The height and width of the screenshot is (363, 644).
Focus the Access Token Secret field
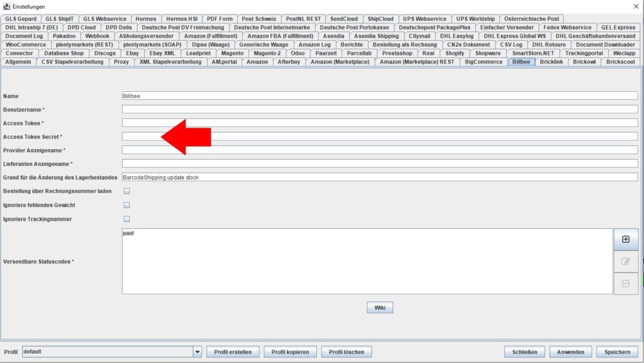coord(380,137)
